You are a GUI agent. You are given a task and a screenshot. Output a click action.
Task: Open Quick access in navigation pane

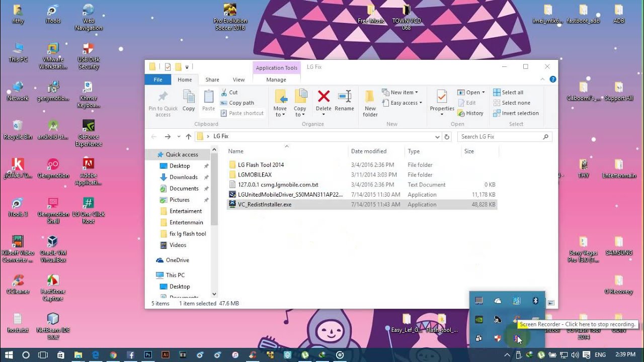(182, 154)
